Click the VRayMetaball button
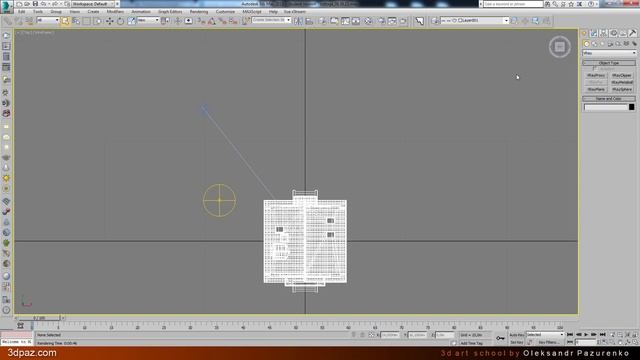Screen dimensions: 640x360 coord(622,82)
